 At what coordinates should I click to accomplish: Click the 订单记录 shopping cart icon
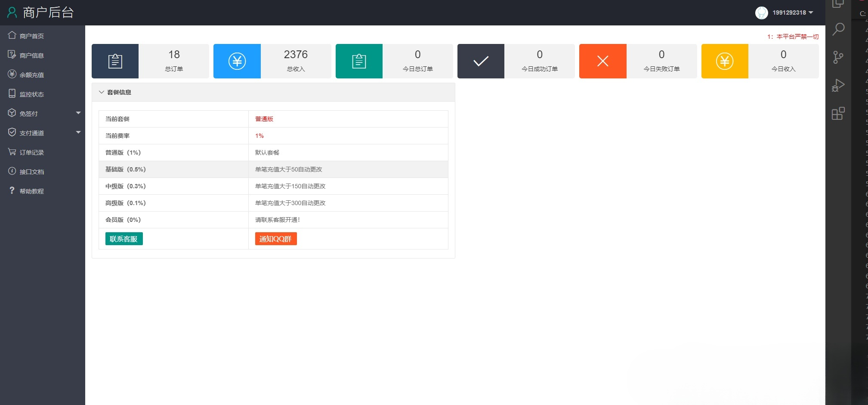pyautogui.click(x=12, y=152)
